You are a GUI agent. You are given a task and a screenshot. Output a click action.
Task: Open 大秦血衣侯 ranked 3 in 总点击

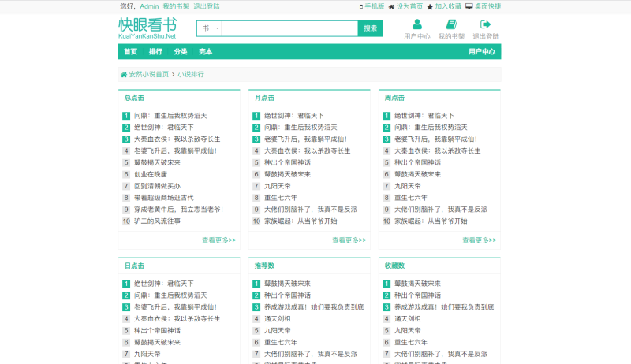coord(177,139)
